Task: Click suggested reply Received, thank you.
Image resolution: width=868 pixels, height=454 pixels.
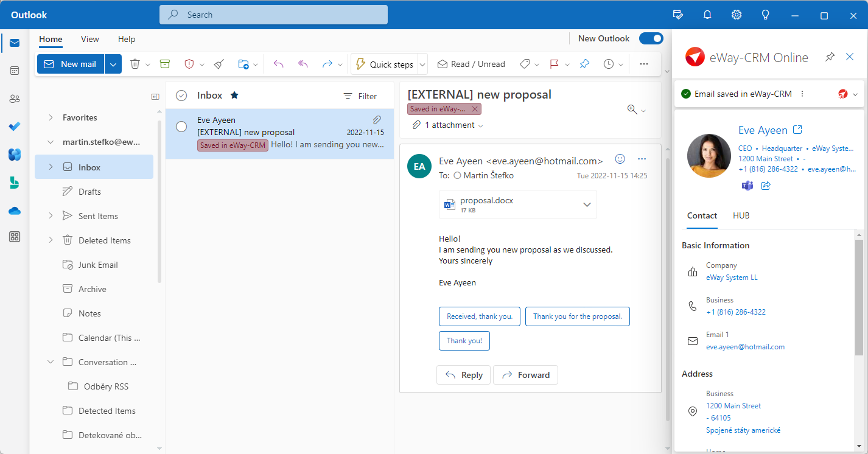Action: (480, 316)
